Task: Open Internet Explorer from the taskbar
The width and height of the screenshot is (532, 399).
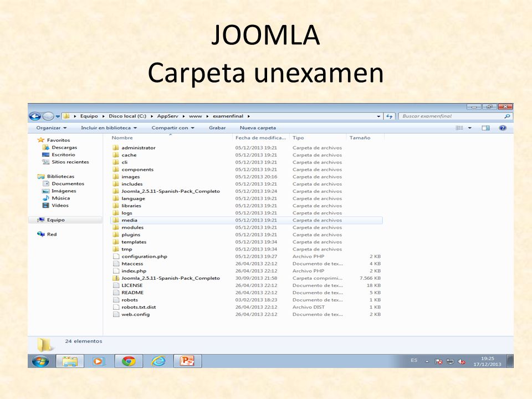Action: tap(158, 361)
